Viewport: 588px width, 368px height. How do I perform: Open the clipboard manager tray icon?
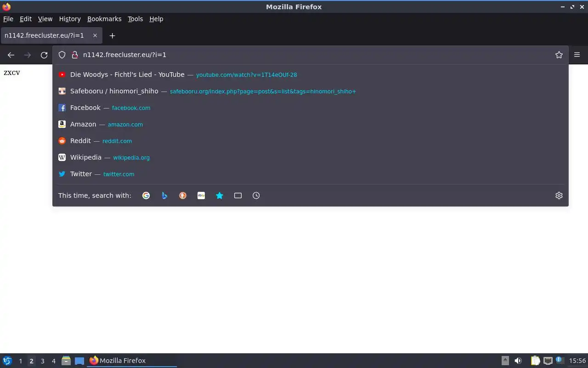click(535, 361)
